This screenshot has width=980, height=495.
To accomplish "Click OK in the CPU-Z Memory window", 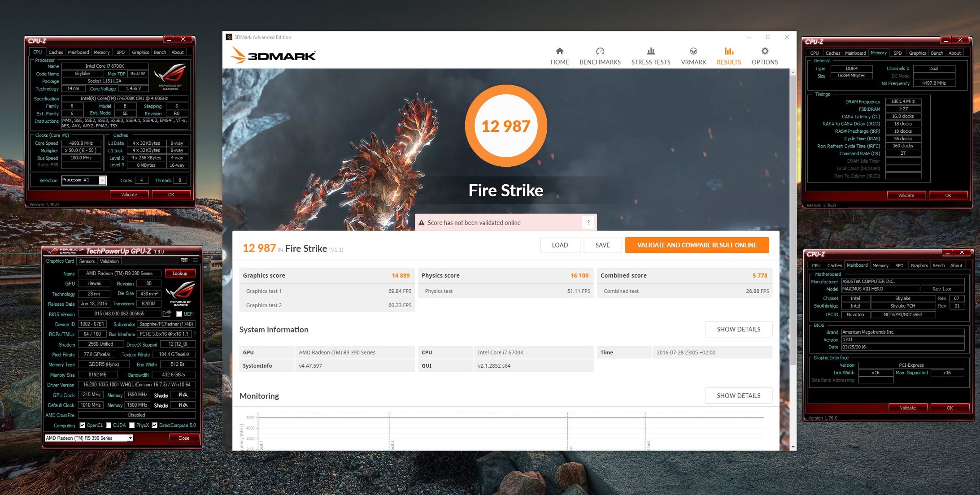I will point(948,195).
